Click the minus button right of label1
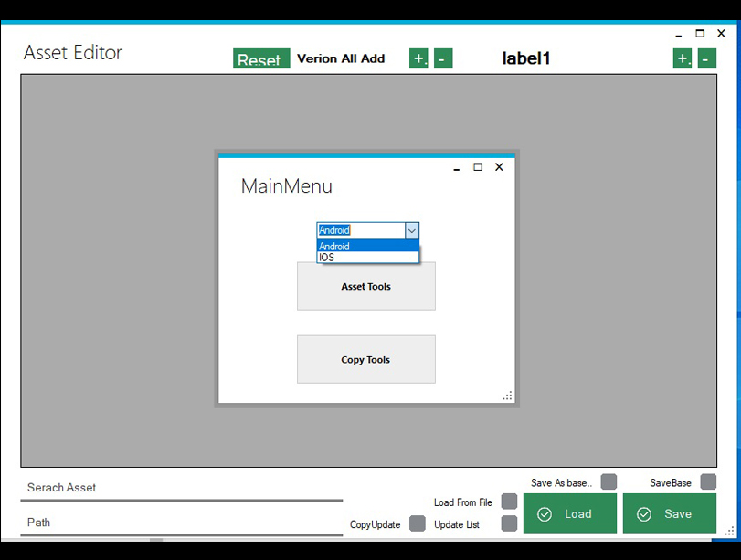741x560 pixels. (707, 58)
